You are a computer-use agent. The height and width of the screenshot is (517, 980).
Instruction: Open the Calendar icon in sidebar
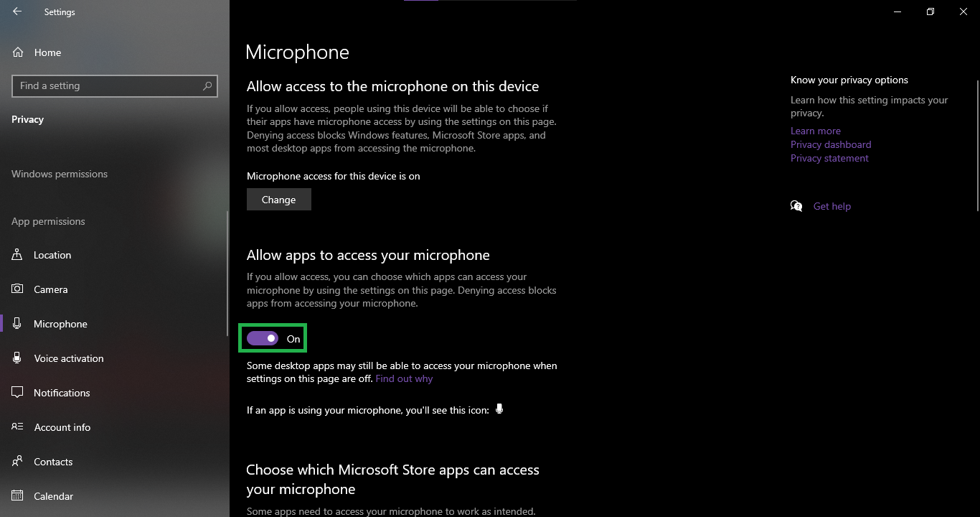click(17, 496)
